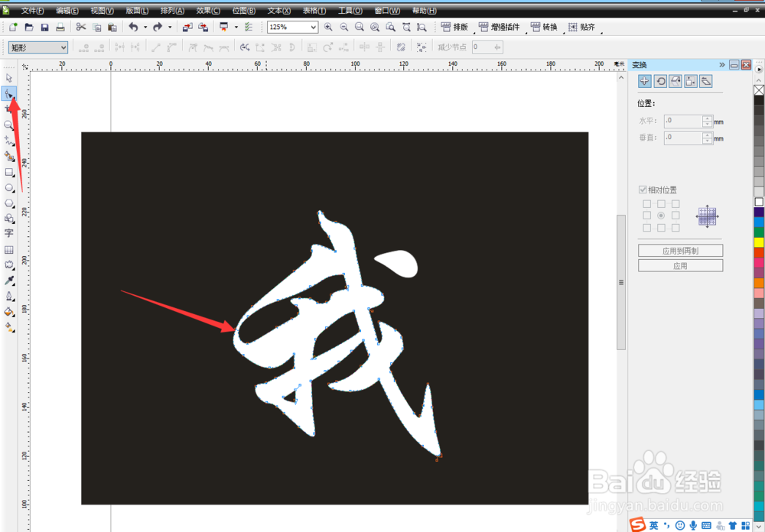765x532 pixels.
Task: Print the document
Action: (x=60, y=28)
